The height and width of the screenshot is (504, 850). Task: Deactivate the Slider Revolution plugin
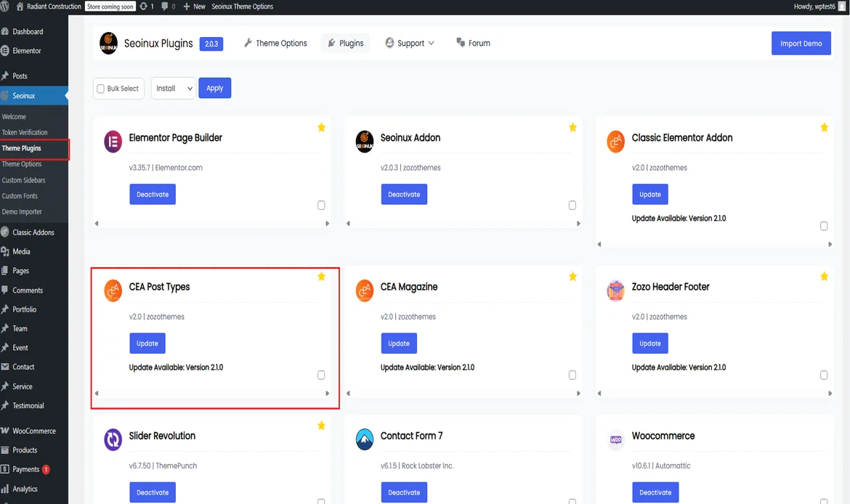[153, 492]
